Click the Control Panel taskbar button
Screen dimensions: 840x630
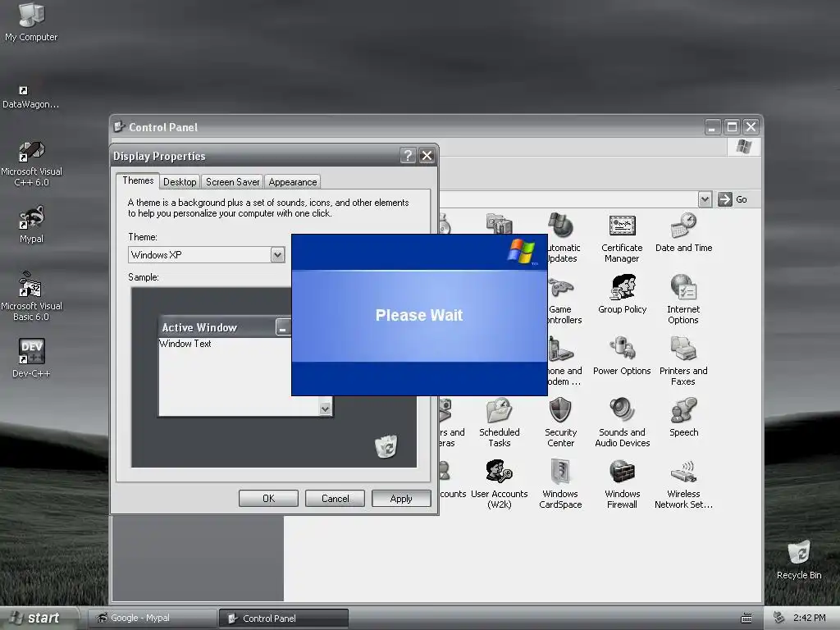point(283,619)
